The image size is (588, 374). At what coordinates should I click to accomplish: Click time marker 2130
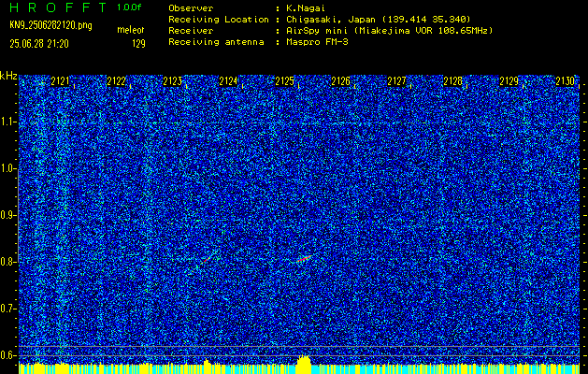click(566, 81)
